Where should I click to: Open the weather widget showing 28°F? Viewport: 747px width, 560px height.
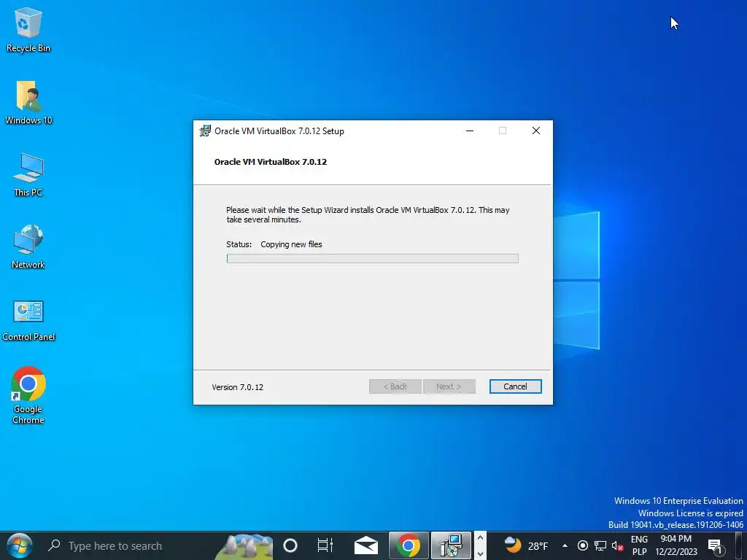(527, 545)
